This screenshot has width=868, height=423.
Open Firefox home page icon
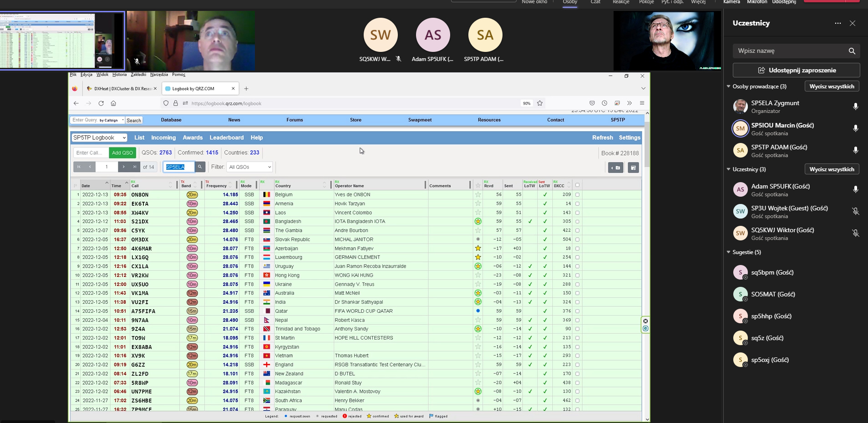pos(113,103)
